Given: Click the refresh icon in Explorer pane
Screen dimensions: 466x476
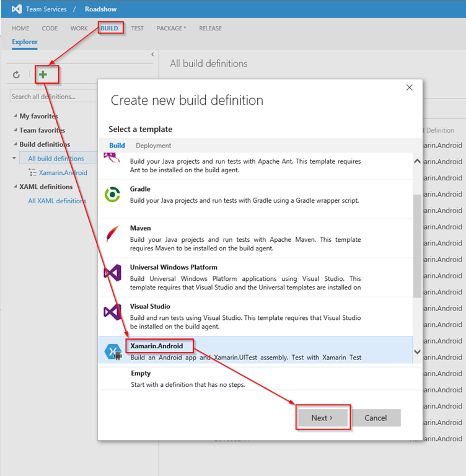Looking at the screenshot, I should pos(17,75).
